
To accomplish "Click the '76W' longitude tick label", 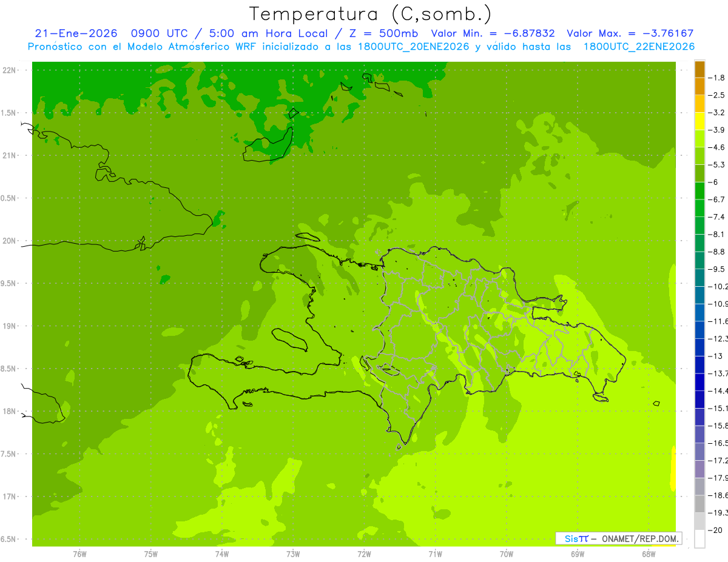I will [x=79, y=554].
